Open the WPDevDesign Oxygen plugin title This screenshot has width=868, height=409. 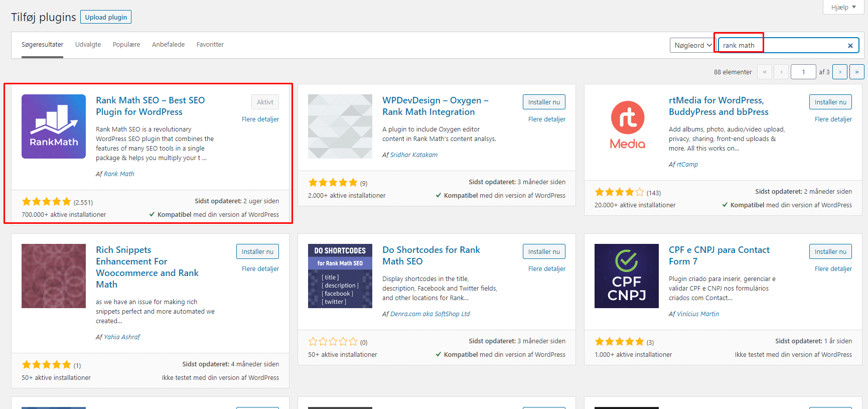coord(436,106)
